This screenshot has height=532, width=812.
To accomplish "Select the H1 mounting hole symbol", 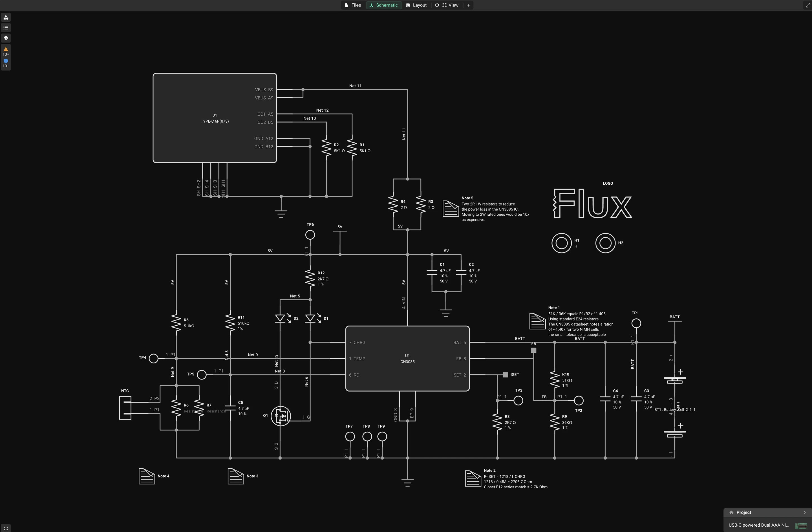I will point(562,243).
